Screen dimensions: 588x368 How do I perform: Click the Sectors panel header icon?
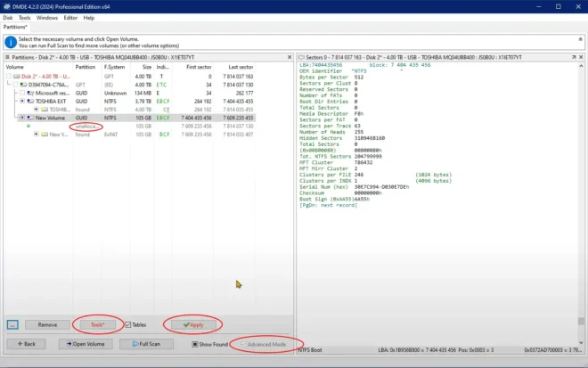point(301,57)
